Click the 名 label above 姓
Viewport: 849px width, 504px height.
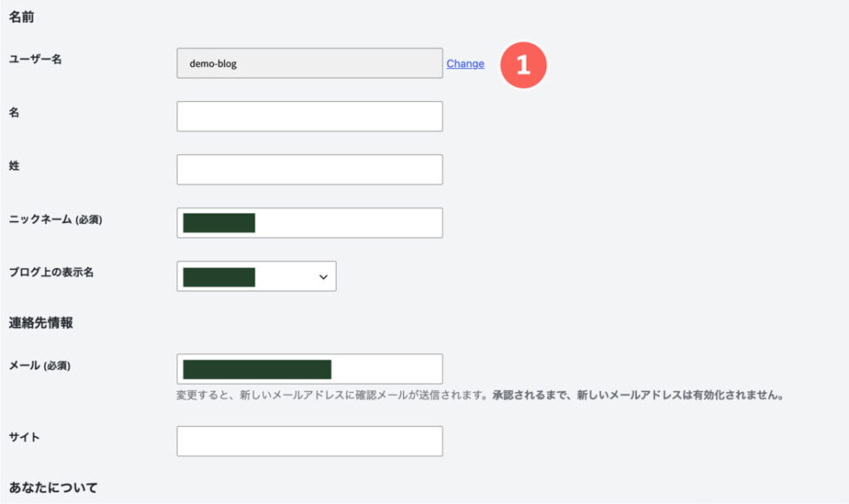click(14, 113)
